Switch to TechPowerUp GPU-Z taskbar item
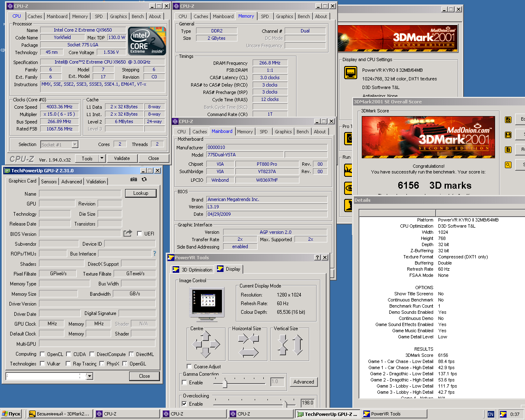The width and height of the screenshot is (525, 420). point(328,414)
